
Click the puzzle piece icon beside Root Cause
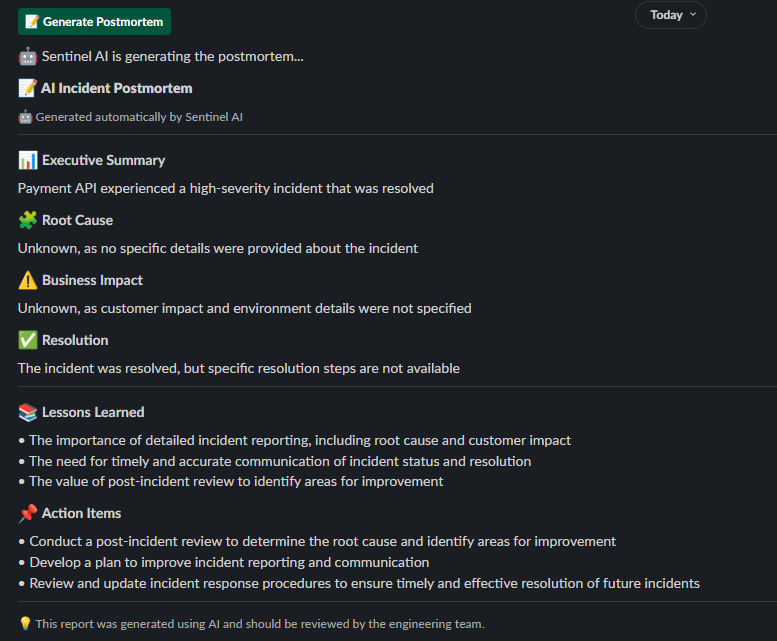point(28,220)
